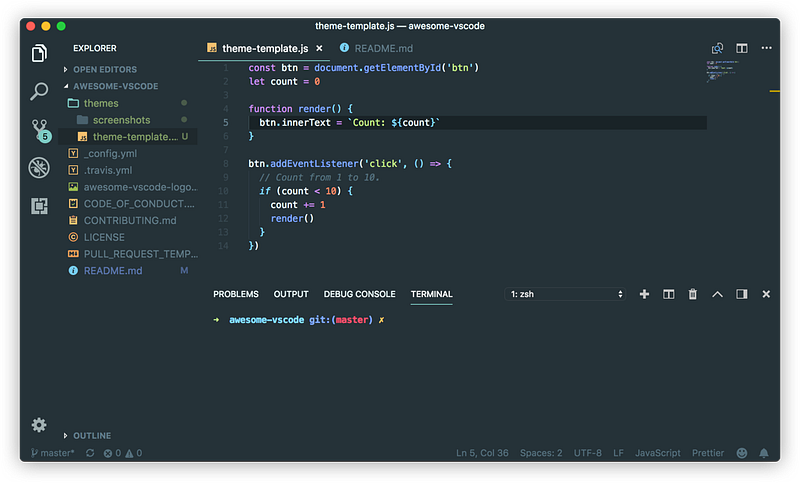Open notifications bell in status bar
800x483 pixels.
764,453
